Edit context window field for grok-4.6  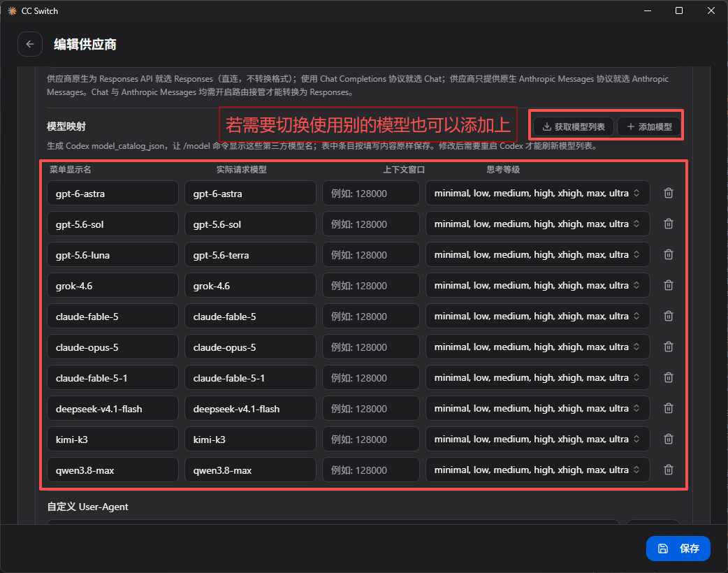pyautogui.click(x=371, y=286)
